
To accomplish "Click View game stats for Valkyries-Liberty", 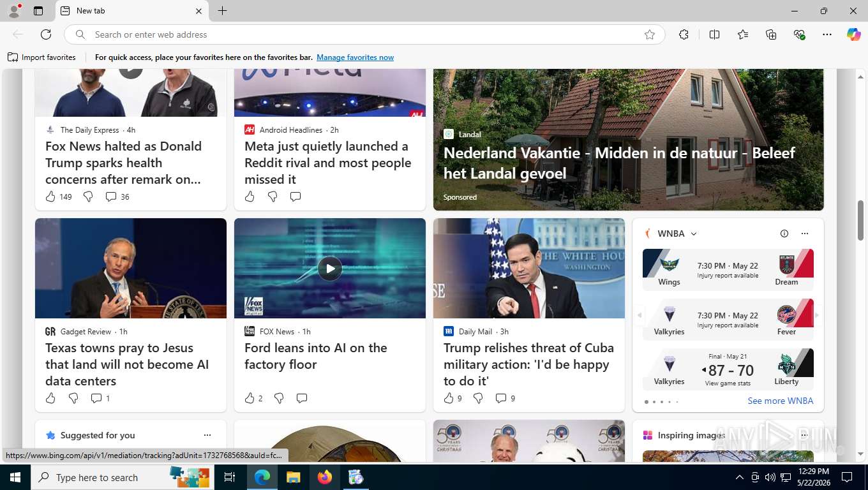I will (x=728, y=383).
